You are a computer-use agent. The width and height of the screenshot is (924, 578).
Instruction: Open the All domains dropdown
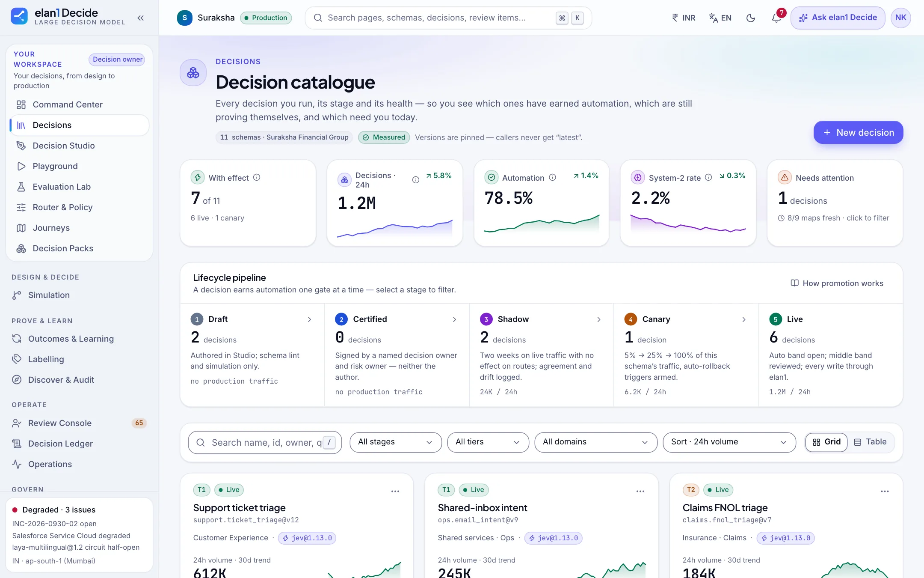(x=596, y=442)
